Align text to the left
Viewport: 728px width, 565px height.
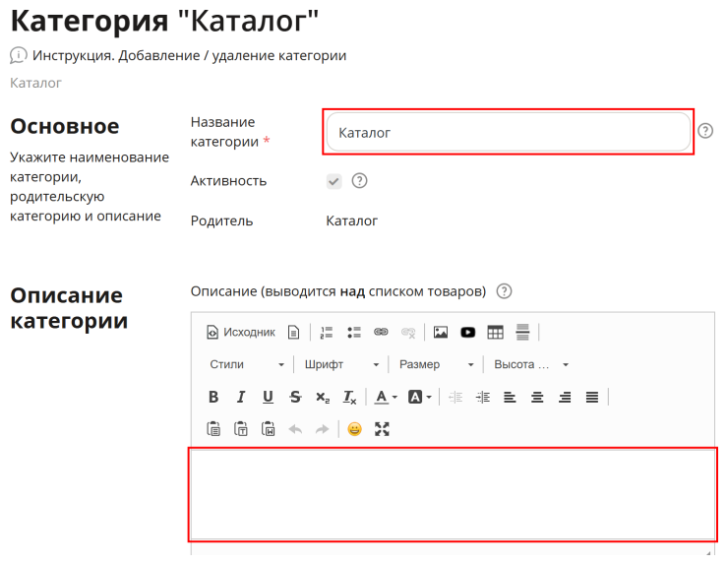point(510,398)
